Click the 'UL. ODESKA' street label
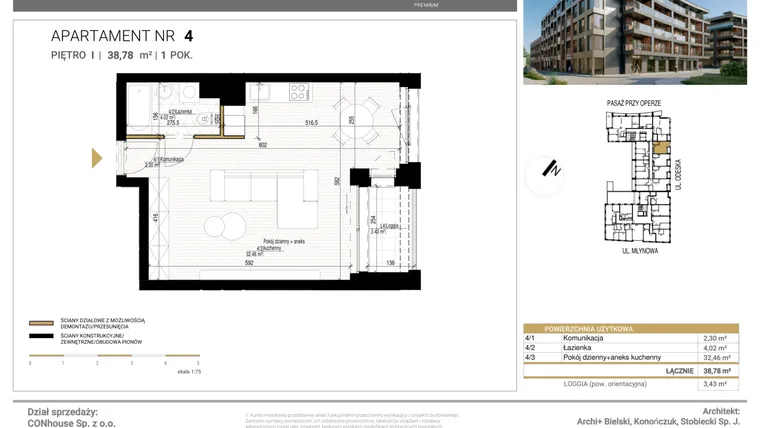 679,174
